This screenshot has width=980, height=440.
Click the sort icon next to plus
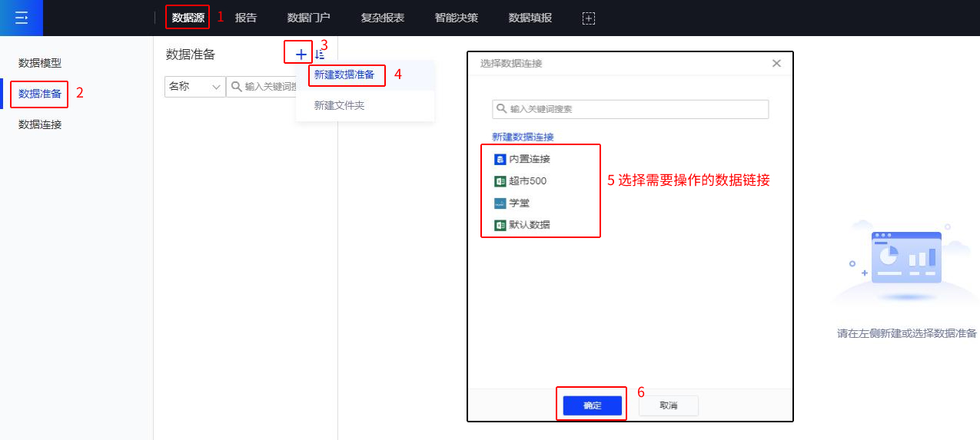(x=320, y=55)
